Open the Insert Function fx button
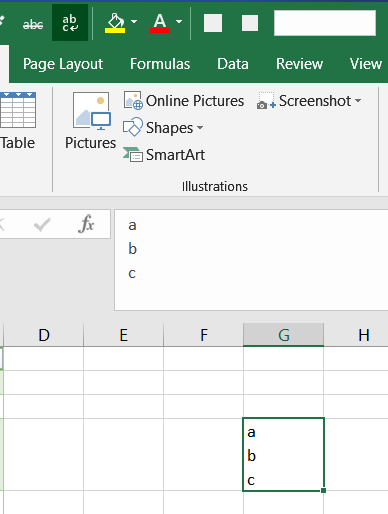 86,224
